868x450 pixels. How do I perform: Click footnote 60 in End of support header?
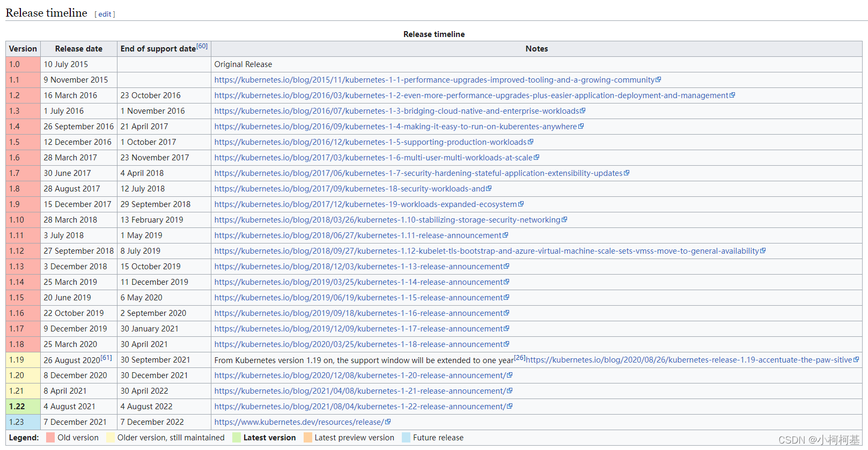pyautogui.click(x=202, y=46)
